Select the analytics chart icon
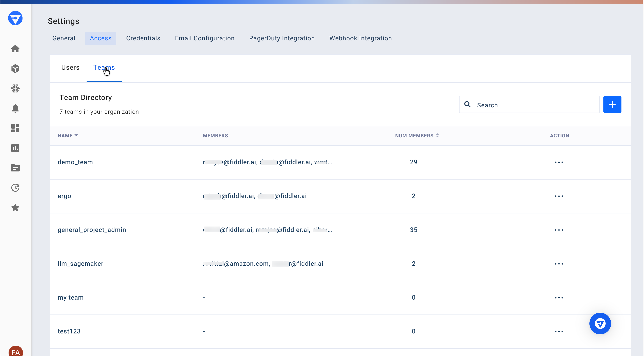This screenshot has width=644, height=356. 16,148
